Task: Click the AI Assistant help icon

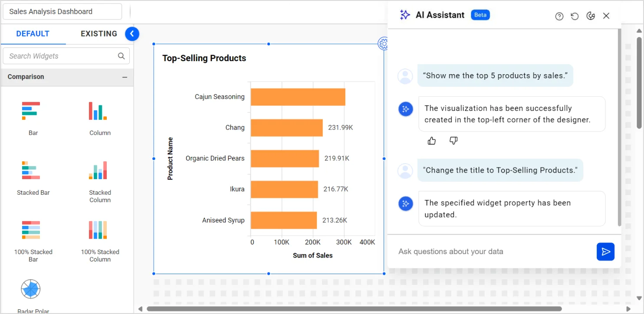Action: tap(559, 16)
